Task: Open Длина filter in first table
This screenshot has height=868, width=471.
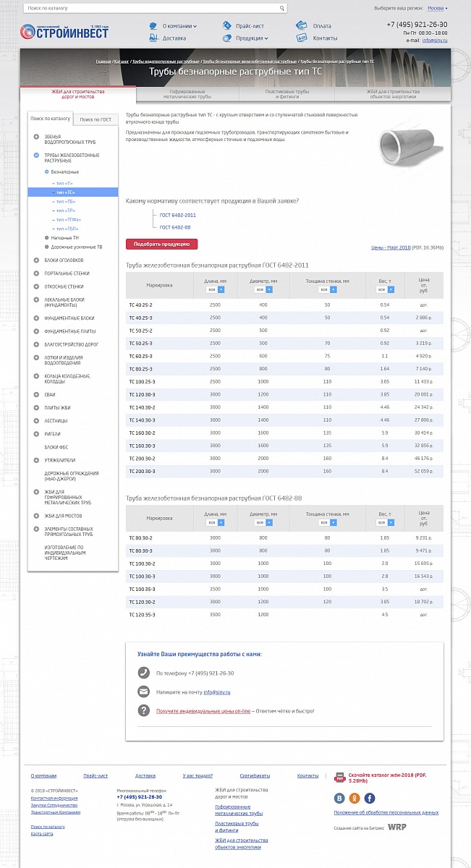Action: (x=216, y=289)
